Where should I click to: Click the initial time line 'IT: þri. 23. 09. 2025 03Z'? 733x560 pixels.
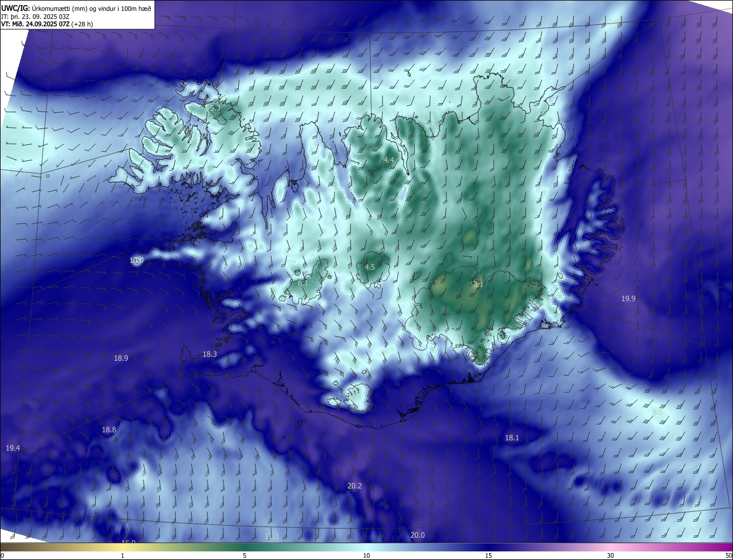[x=36, y=16]
